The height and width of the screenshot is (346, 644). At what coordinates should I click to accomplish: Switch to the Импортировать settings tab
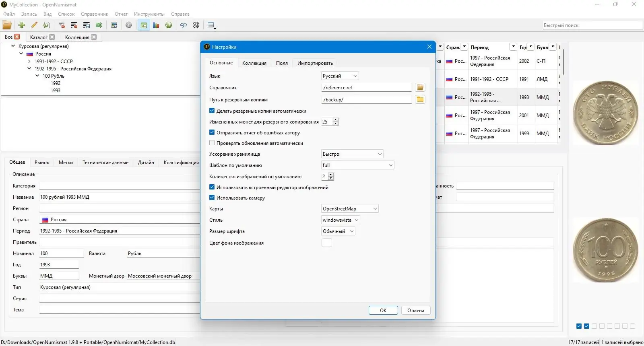point(315,63)
